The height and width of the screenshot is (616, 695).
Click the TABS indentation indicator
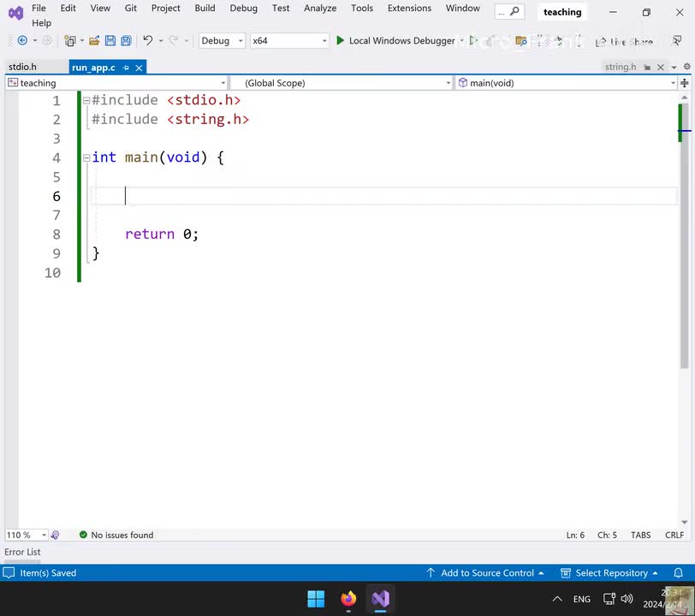(640, 535)
